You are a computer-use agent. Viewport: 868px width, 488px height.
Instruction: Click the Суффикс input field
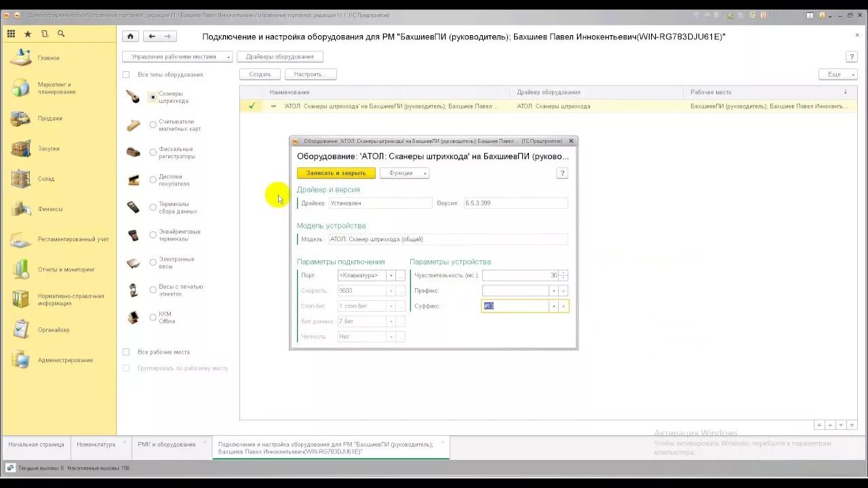(x=515, y=306)
